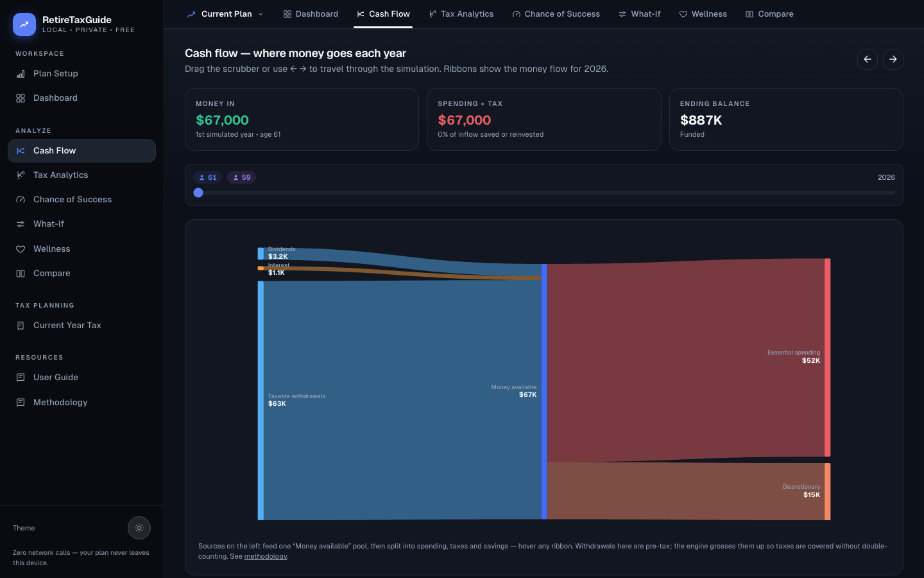Viewport: 924px width, 578px height.
Task: Click the RetireTaxGuide logo icon
Action: [24, 24]
